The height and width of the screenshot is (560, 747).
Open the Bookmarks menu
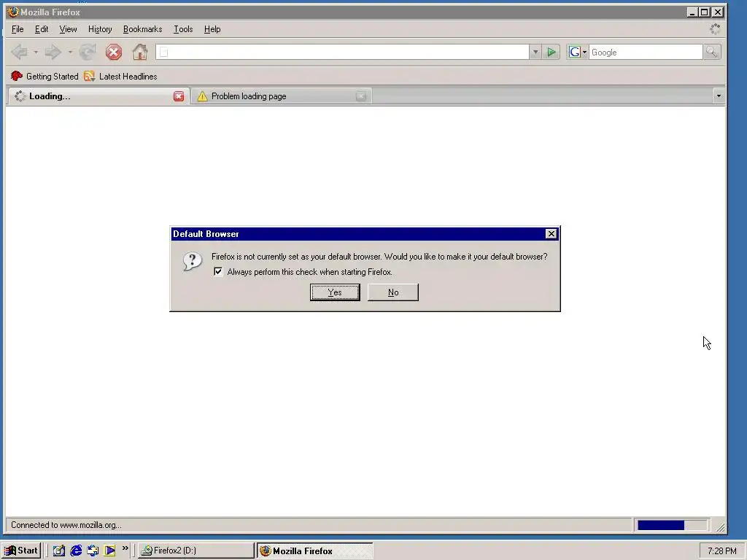click(x=142, y=29)
